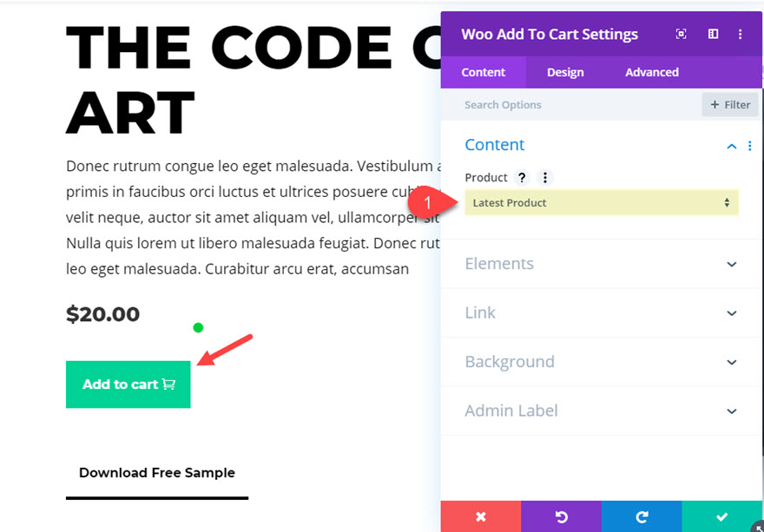Collapse the Content section chevron
Screen dimensions: 764x532
731,146
